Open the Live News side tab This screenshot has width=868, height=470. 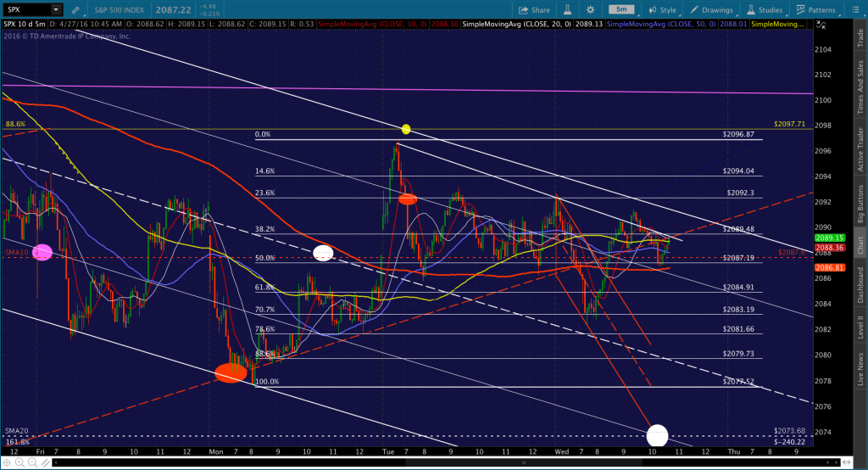point(860,368)
